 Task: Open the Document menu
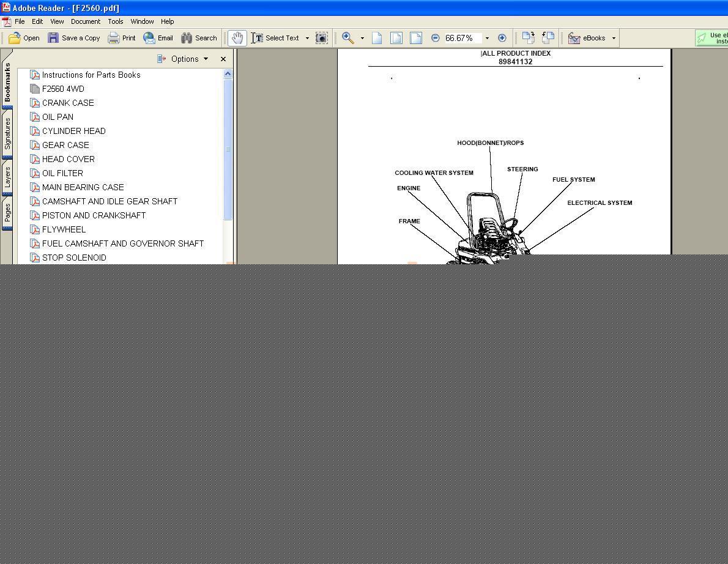click(x=85, y=21)
